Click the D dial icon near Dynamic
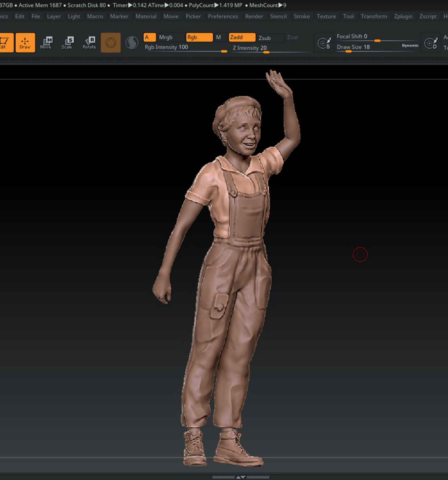This screenshot has width=448, height=480. click(431, 43)
